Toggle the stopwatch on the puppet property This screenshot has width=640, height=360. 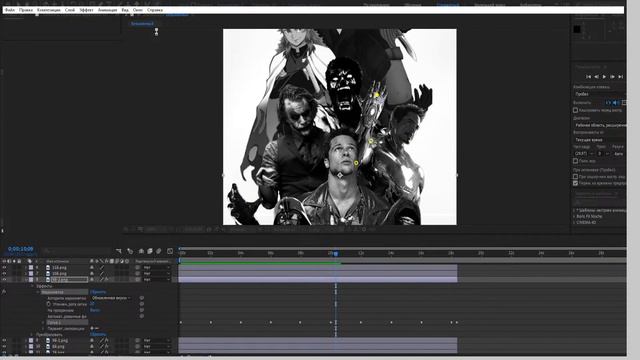49,304
